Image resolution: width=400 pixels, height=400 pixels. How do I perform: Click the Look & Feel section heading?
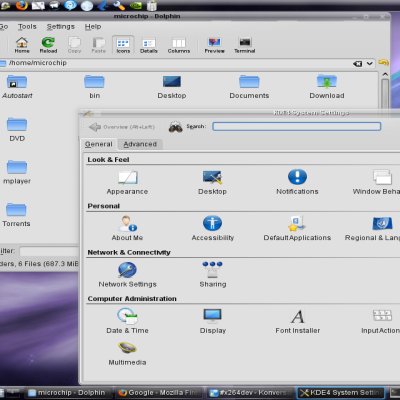(x=108, y=160)
